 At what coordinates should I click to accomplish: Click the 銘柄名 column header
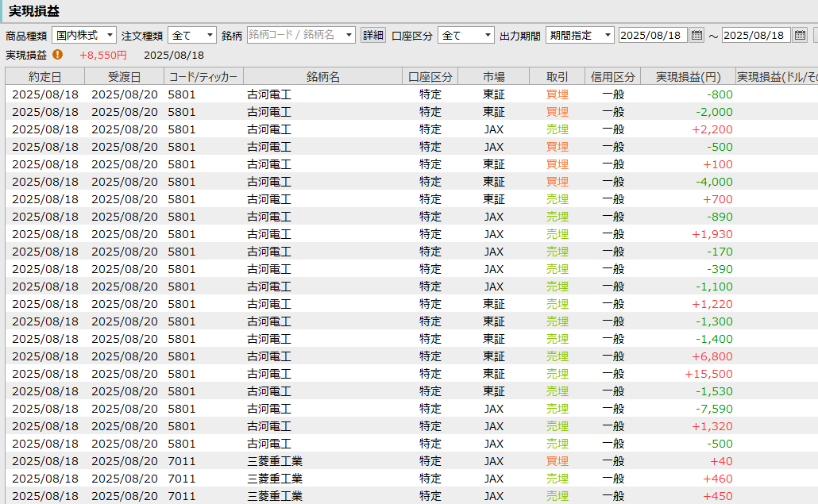point(323,77)
